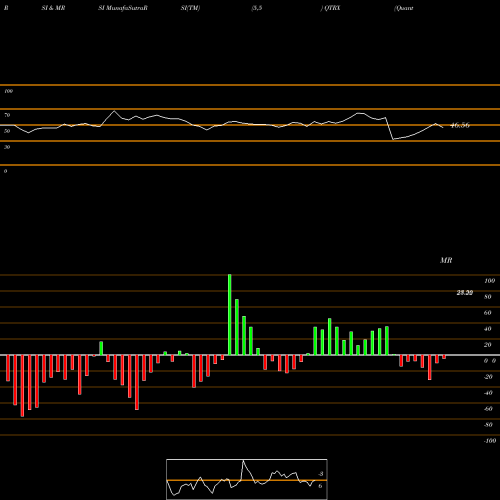Click the MR axis label 80
Viewport: 500px width, 500px height.
[x=488, y=297]
